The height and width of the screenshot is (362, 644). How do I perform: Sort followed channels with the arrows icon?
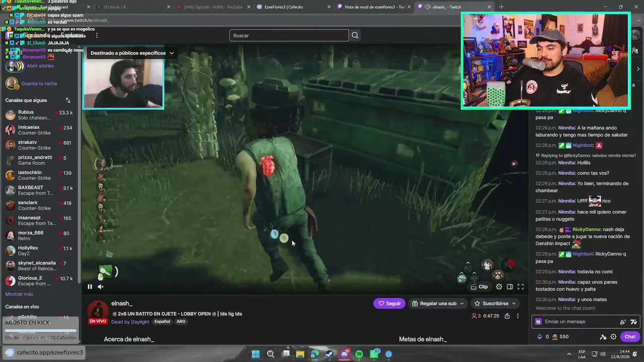(x=68, y=100)
